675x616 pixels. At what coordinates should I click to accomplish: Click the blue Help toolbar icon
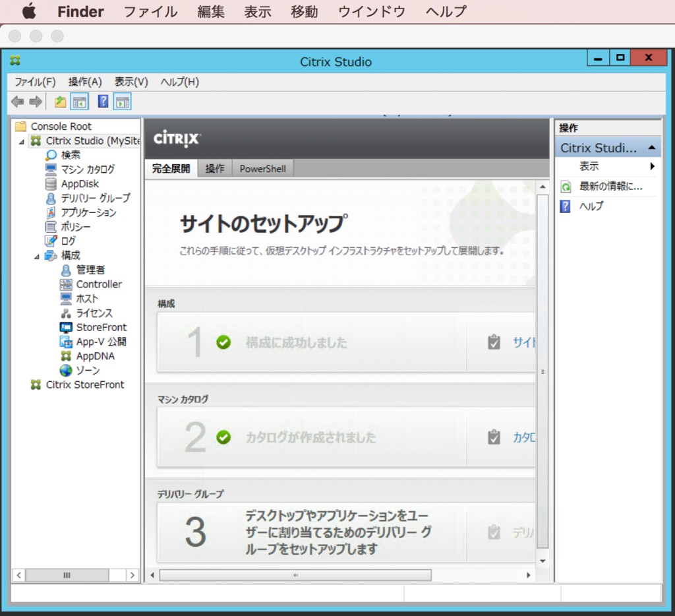(103, 102)
